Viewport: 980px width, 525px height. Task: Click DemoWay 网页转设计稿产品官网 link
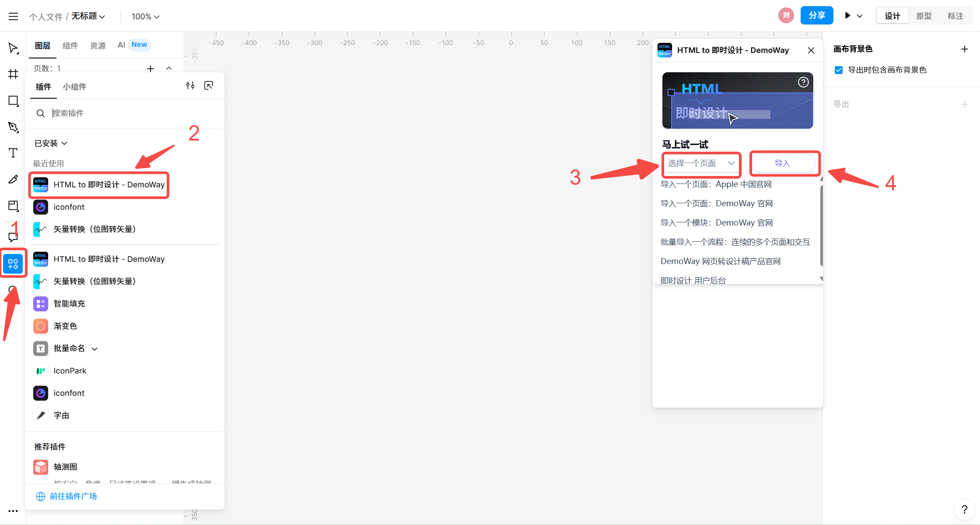coord(721,261)
